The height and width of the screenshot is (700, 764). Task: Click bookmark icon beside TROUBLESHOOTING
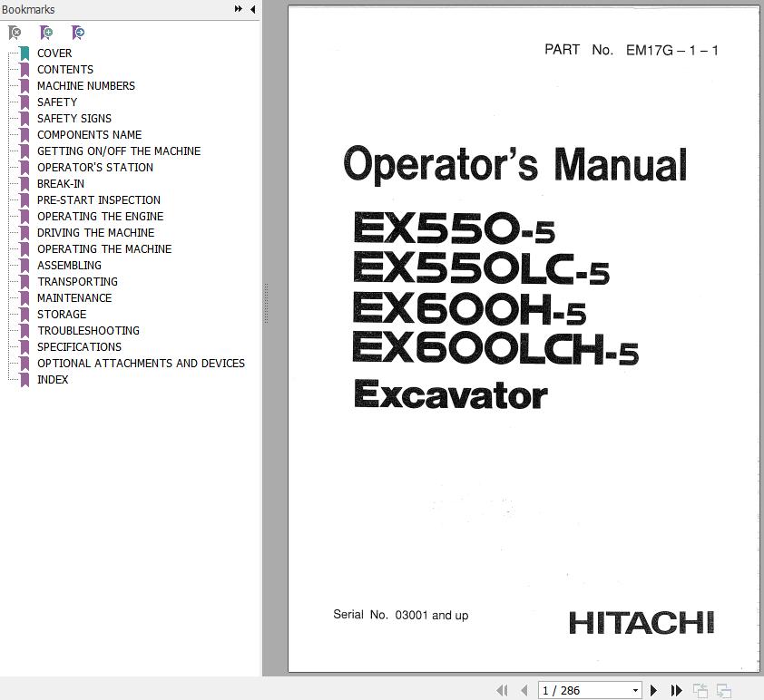pos(24,331)
